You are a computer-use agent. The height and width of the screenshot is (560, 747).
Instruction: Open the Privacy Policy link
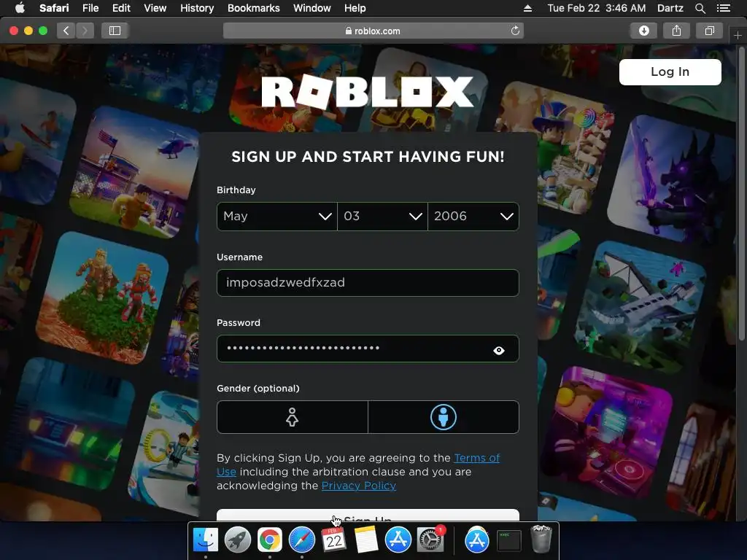pos(359,486)
